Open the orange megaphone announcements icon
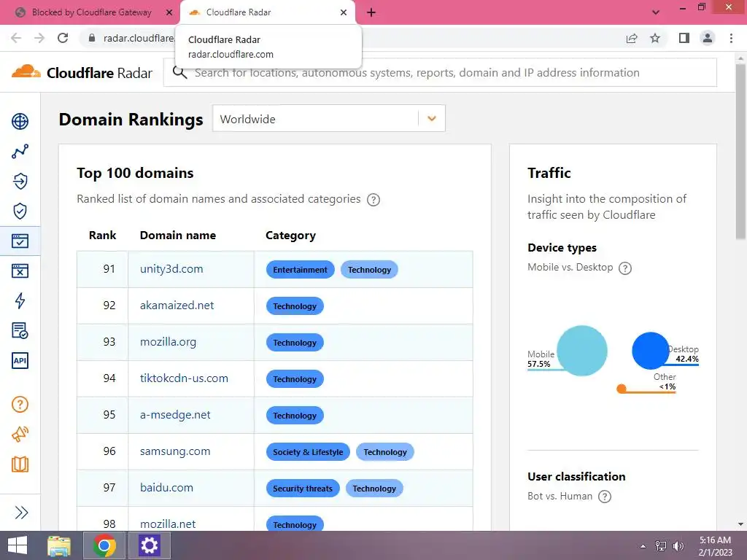This screenshot has width=747, height=560. [20, 435]
